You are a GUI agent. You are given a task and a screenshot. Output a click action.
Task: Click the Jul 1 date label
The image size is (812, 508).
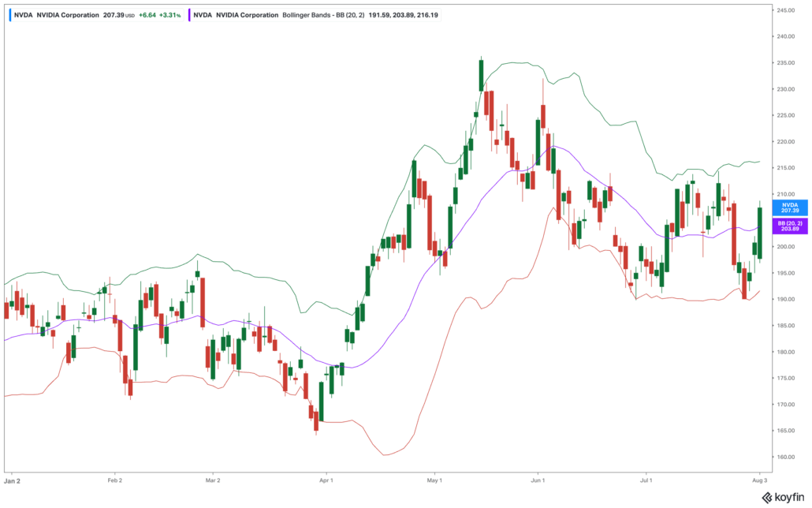pyautogui.click(x=646, y=480)
